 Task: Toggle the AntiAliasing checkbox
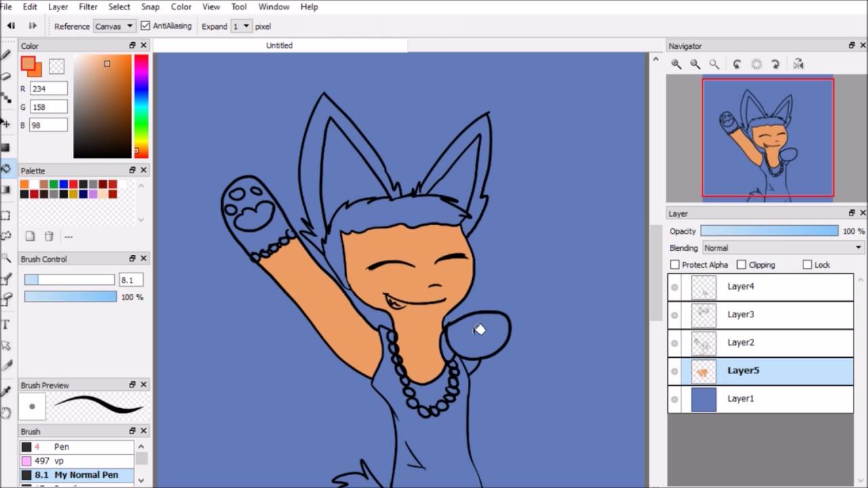(145, 26)
